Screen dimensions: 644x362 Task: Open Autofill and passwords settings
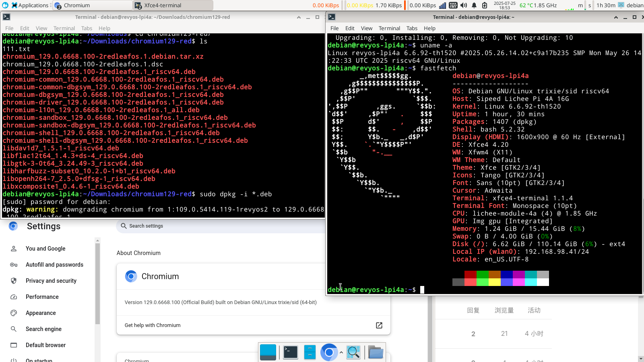click(54, 265)
